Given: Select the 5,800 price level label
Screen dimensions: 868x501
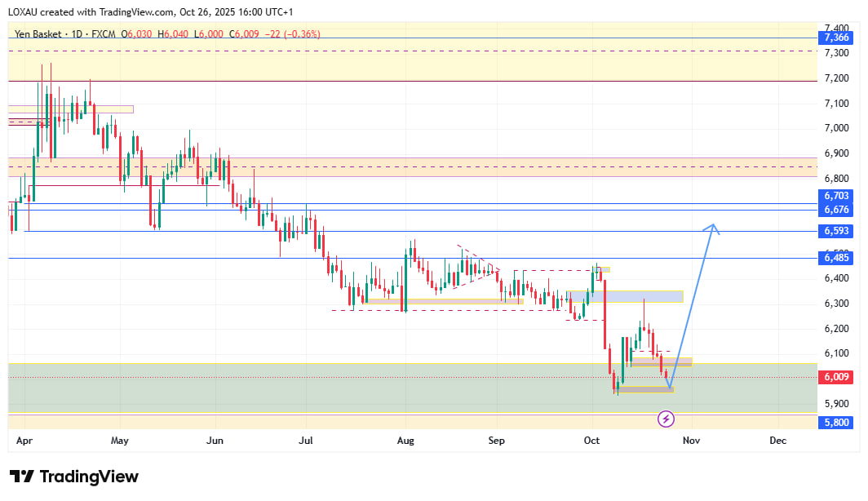Looking at the screenshot, I should [836, 423].
